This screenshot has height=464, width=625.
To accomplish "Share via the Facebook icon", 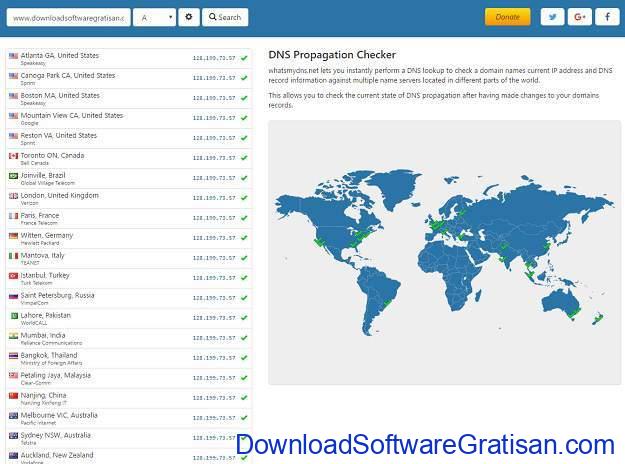I will [x=607, y=17].
